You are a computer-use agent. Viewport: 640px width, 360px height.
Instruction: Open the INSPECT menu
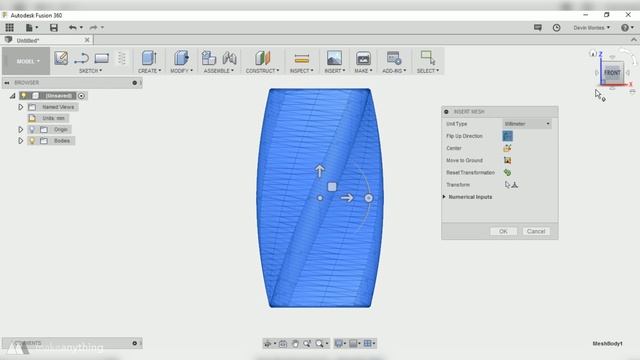click(302, 71)
